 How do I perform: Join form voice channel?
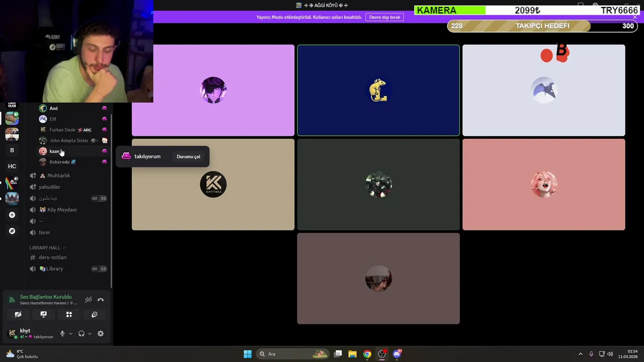pyautogui.click(x=68, y=232)
